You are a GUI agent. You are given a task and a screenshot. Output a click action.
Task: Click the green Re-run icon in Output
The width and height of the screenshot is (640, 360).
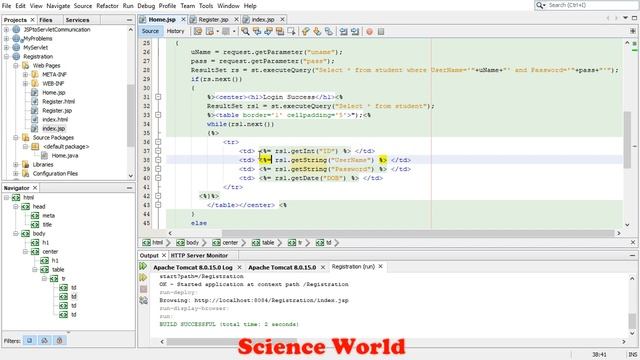click(x=143, y=267)
